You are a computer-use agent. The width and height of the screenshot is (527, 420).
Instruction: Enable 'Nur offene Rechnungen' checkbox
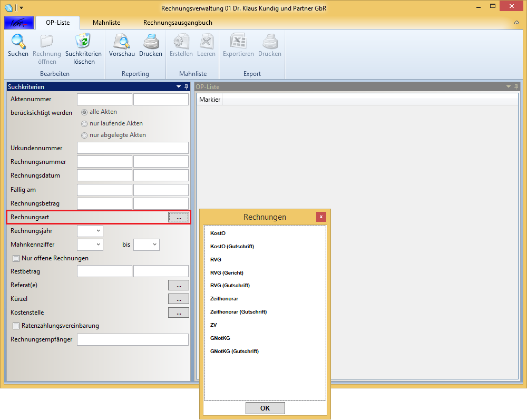click(x=16, y=259)
